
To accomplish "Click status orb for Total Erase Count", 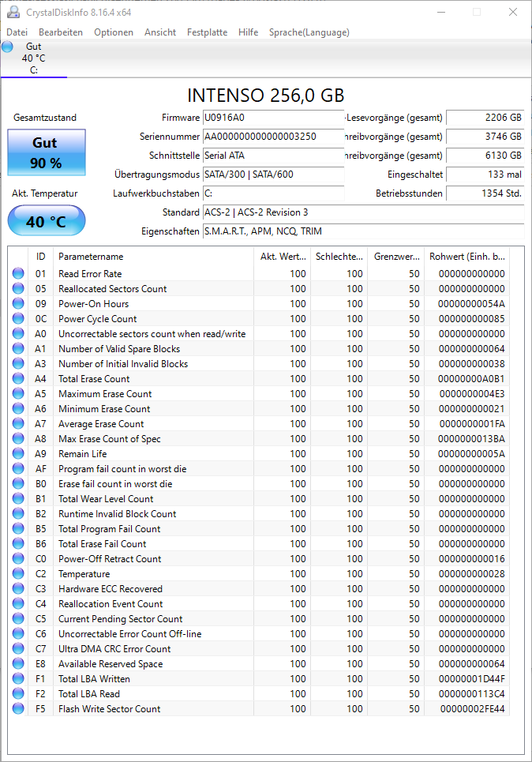I will [x=18, y=378].
